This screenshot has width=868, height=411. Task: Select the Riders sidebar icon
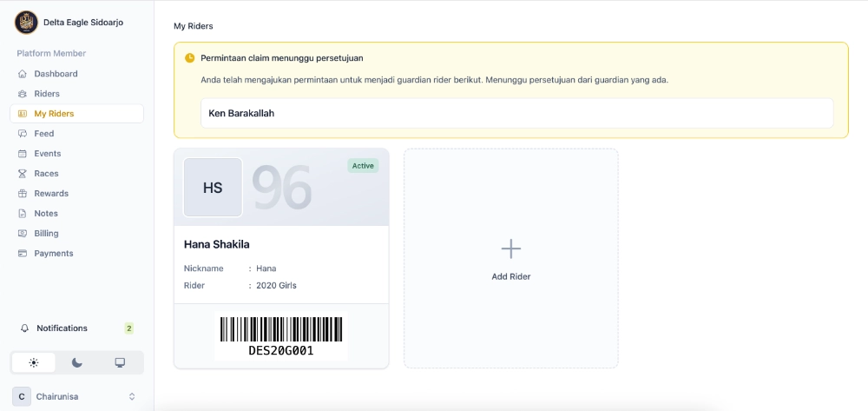[x=23, y=94]
